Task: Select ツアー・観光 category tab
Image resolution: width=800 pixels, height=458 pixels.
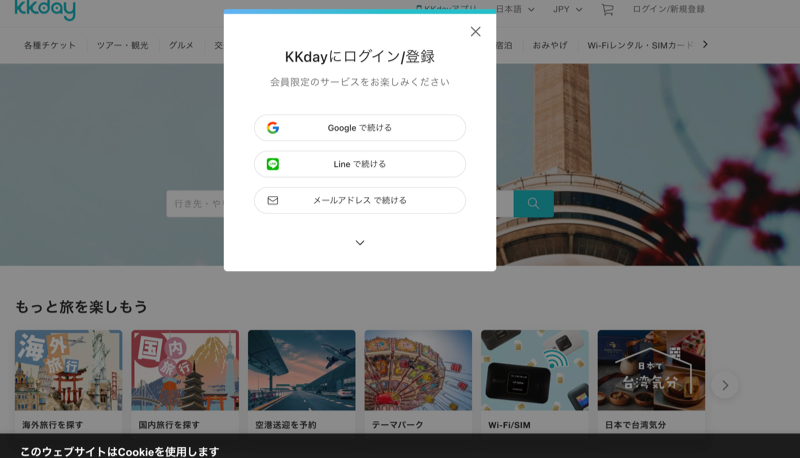Action: (x=122, y=45)
